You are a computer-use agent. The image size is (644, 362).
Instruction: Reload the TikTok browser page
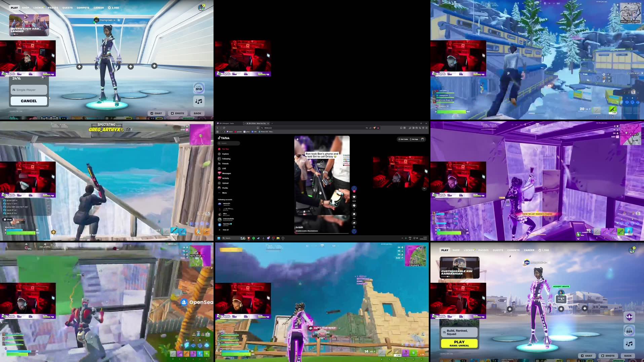click(224, 128)
